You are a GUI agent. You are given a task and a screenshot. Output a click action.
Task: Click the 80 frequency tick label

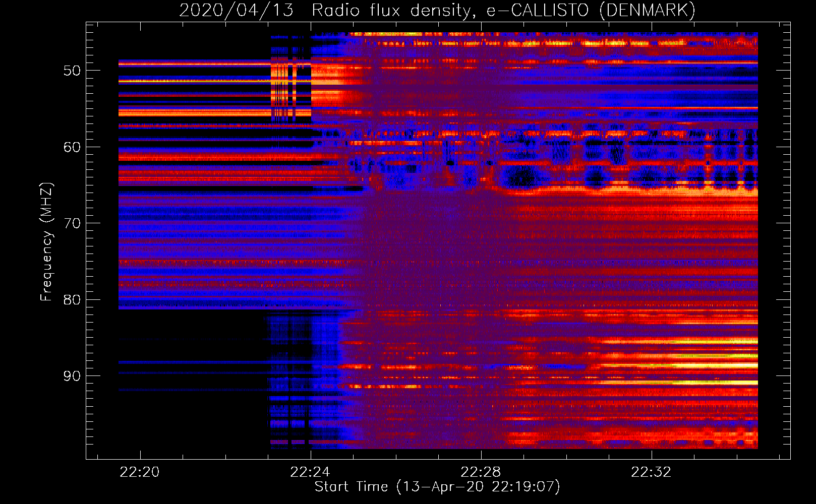pyautogui.click(x=72, y=300)
